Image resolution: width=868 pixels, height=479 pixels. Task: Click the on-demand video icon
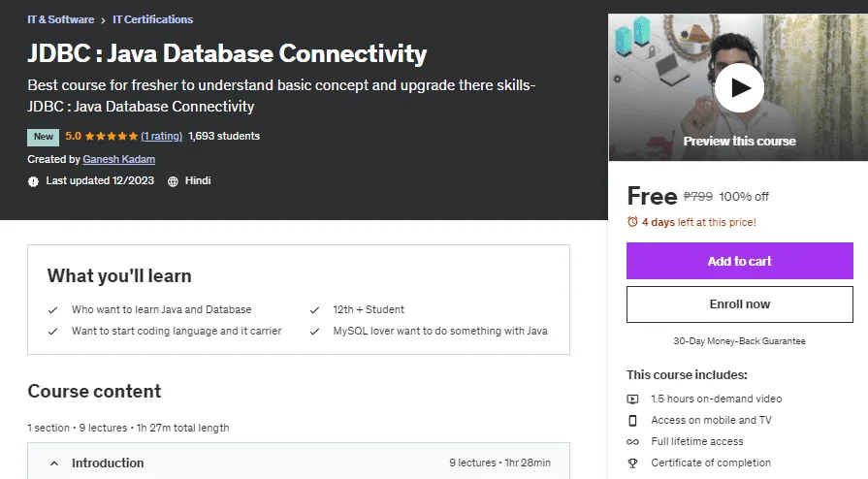[632, 399]
